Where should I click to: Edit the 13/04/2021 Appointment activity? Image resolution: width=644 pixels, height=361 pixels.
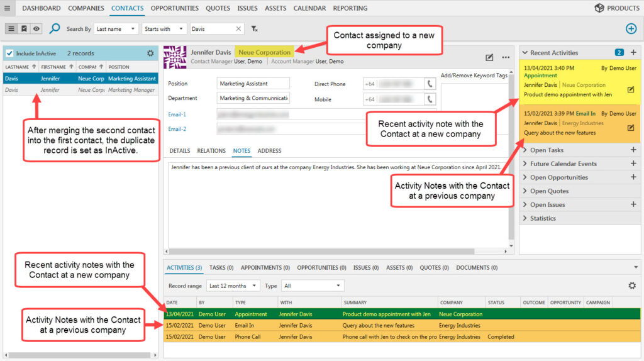click(x=631, y=90)
